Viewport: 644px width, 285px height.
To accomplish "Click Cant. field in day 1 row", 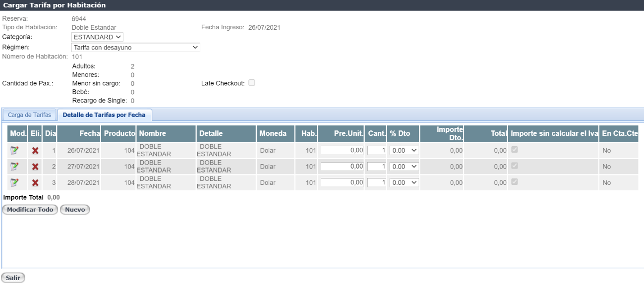I will click(x=376, y=151).
